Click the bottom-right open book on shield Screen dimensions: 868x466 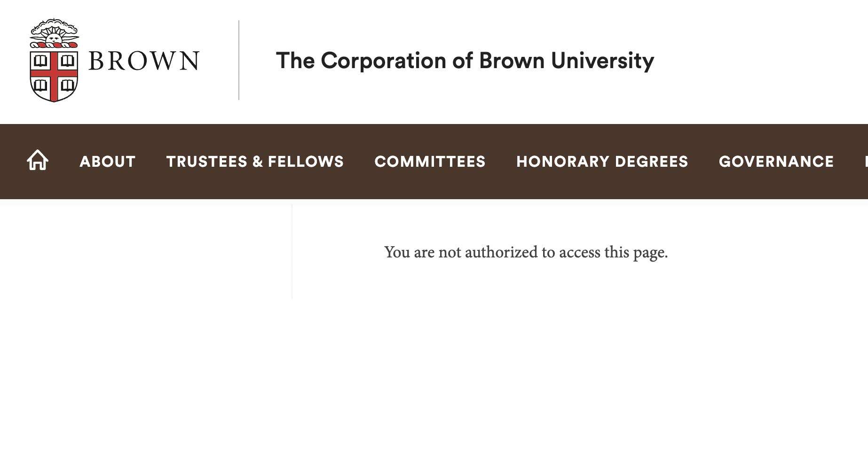point(68,85)
